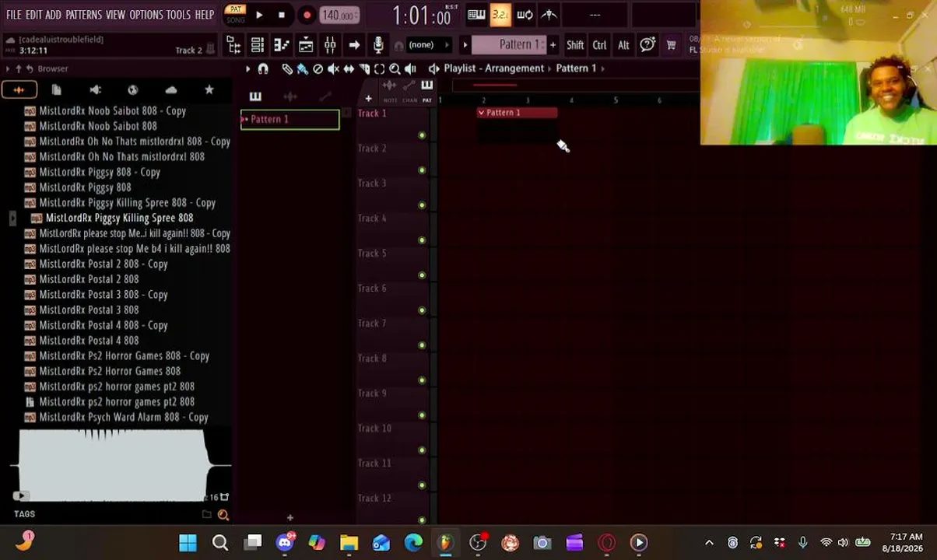The image size is (937, 560).
Task: Open the purchase shopping cart icon
Action: coord(671,45)
